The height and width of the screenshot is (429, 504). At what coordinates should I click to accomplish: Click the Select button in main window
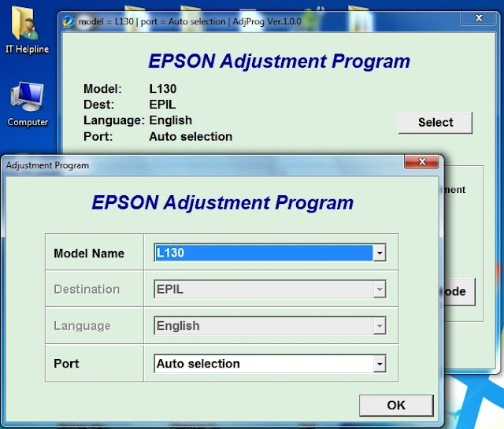[435, 123]
